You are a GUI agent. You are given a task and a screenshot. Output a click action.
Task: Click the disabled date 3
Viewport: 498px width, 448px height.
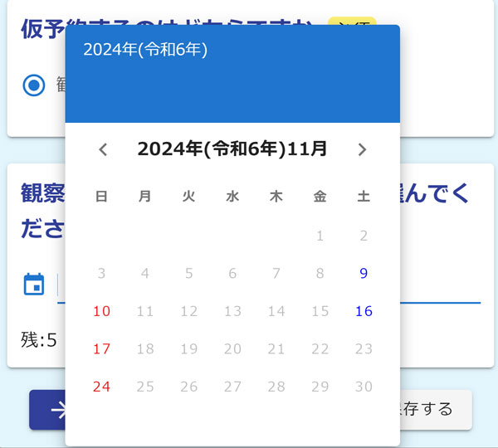click(101, 274)
